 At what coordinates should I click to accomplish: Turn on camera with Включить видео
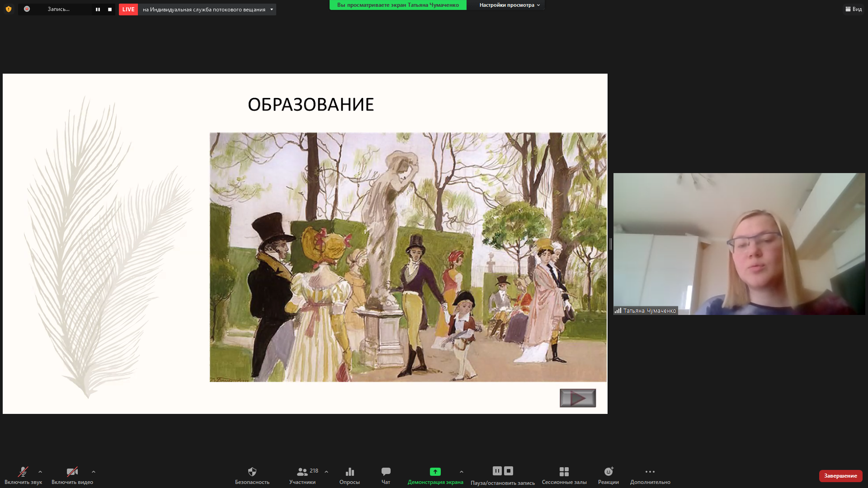72,475
